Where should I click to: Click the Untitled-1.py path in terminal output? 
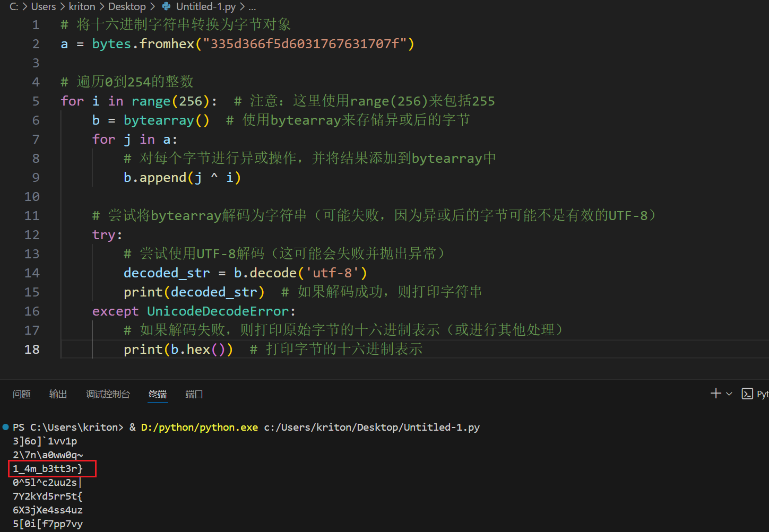[371, 426]
